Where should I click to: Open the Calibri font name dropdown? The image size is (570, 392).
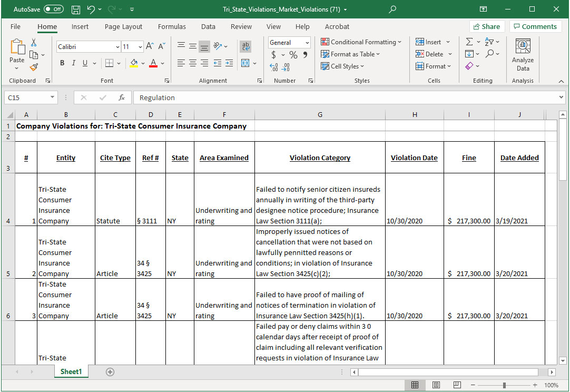click(x=117, y=47)
